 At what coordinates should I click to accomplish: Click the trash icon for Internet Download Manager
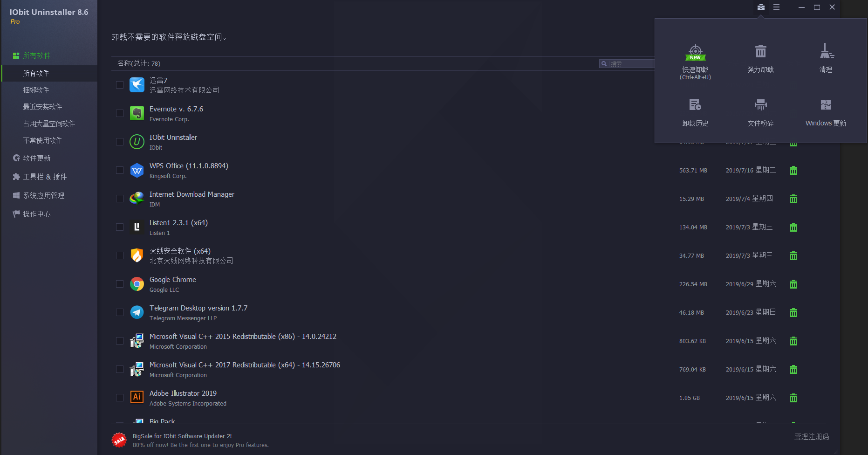(x=793, y=199)
